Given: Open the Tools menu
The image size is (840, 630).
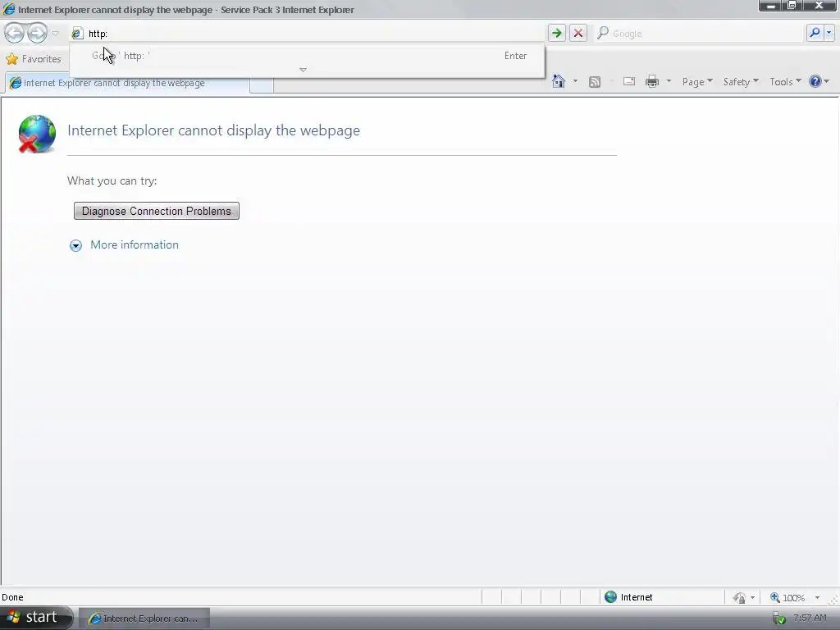Looking at the screenshot, I should tap(785, 81).
